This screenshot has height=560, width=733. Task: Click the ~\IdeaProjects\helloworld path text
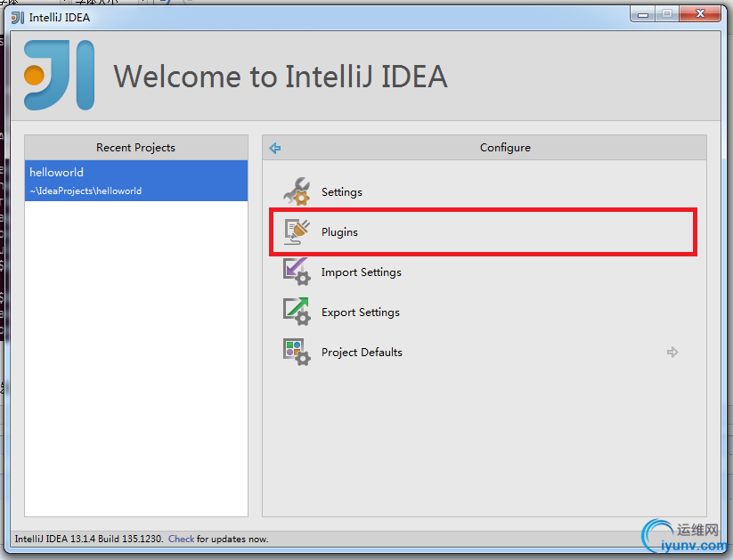(86, 191)
